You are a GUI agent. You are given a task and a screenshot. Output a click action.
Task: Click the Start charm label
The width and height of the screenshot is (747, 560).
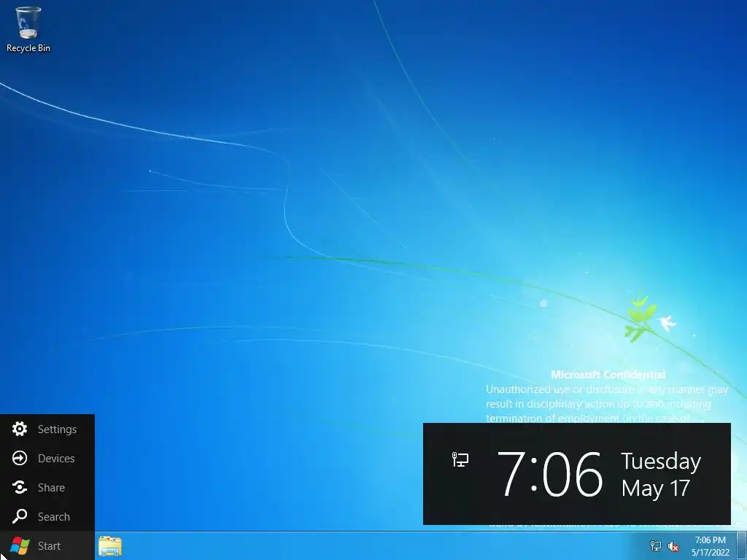pos(49,545)
